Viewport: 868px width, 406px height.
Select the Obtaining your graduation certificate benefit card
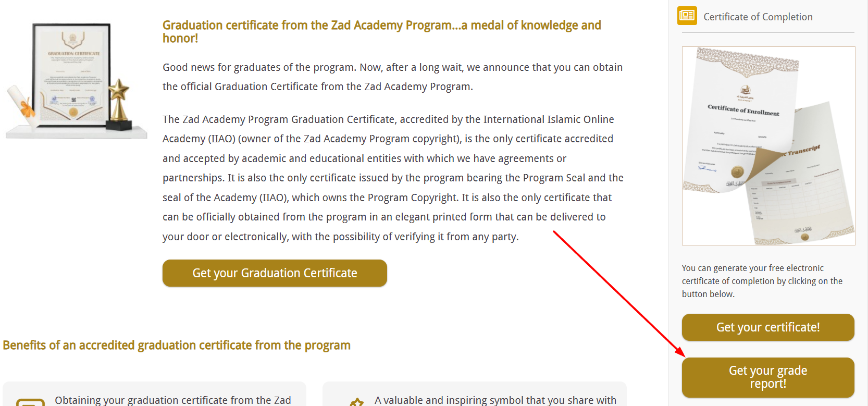tap(154, 396)
